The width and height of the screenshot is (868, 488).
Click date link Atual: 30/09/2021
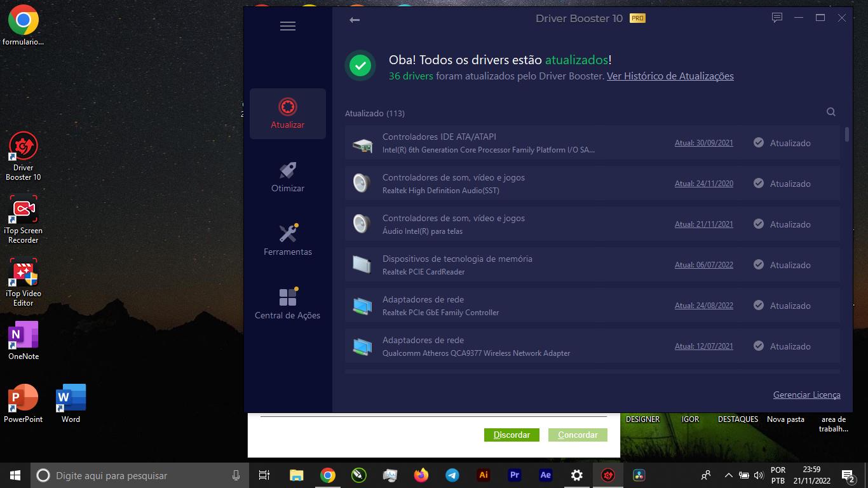pos(703,143)
